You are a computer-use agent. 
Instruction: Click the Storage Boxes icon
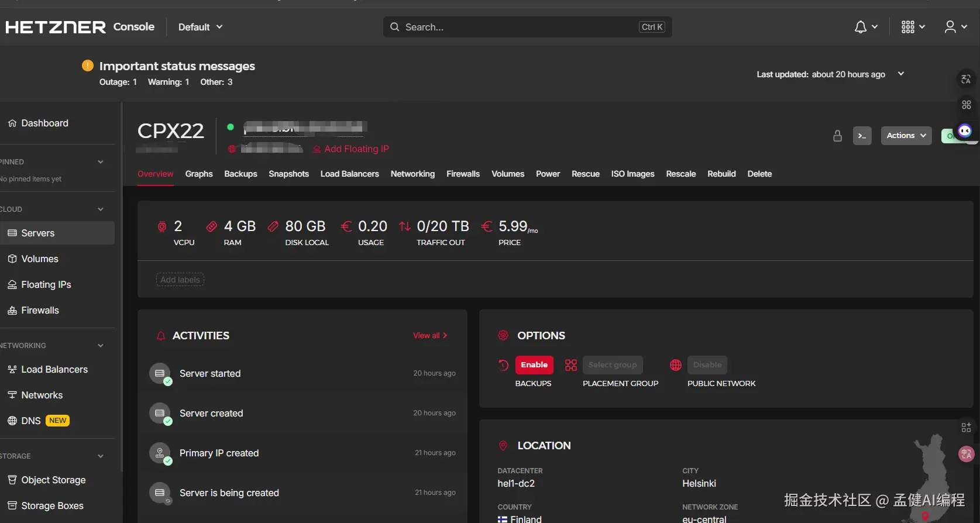tap(12, 505)
